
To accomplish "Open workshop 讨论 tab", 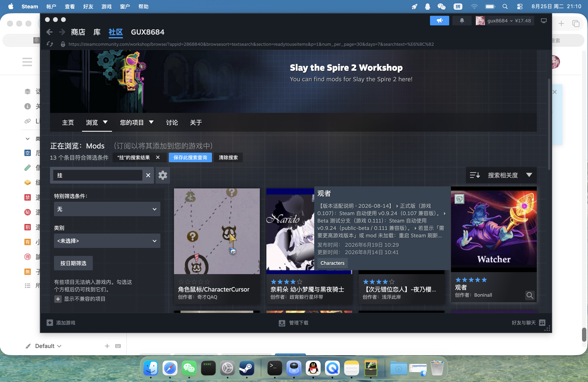I will pos(172,122).
